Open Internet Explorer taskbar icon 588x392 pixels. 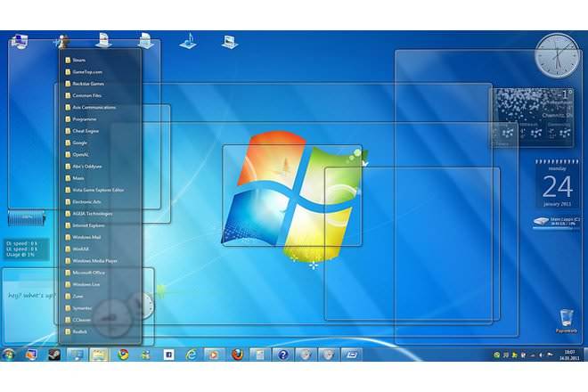click(x=192, y=355)
